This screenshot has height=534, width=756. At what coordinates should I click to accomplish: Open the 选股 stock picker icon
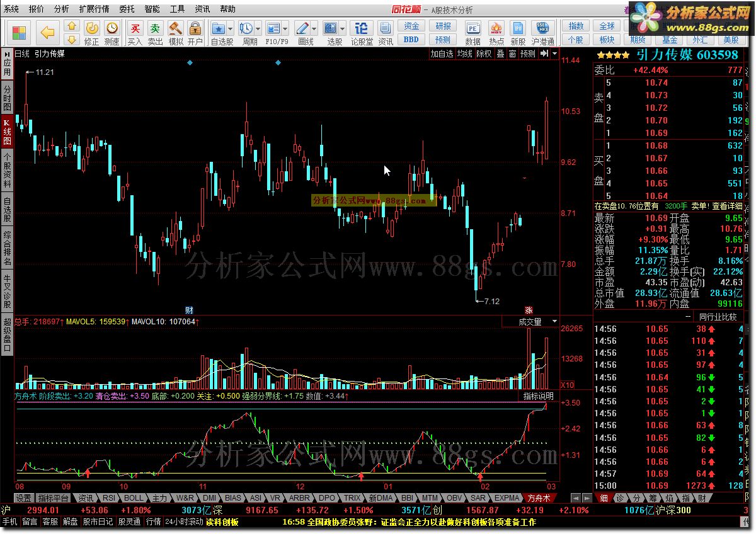coord(331,28)
